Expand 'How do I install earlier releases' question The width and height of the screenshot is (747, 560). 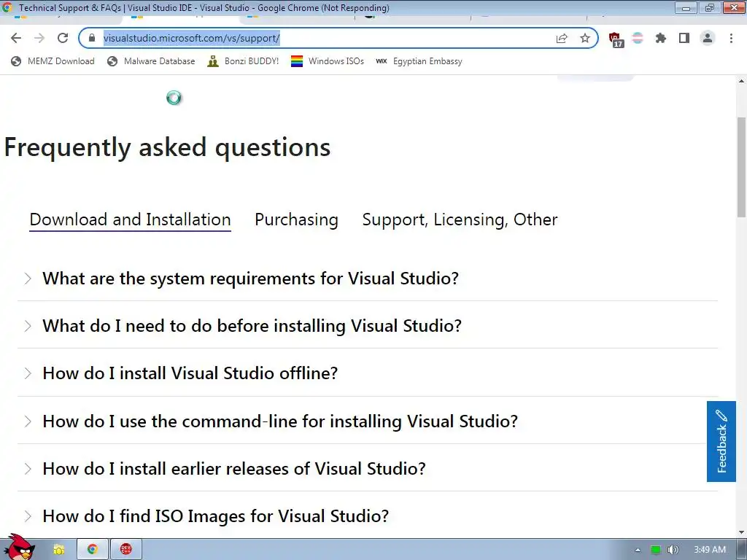(368, 469)
